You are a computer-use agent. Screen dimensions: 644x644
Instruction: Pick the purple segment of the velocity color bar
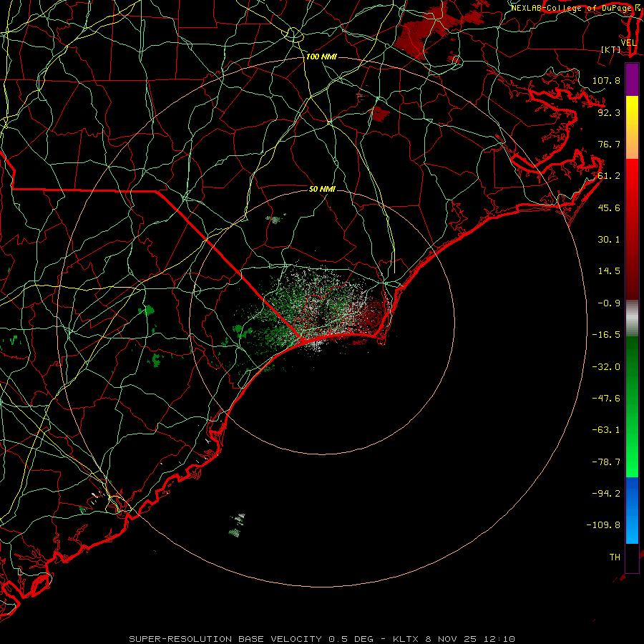point(632,79)
